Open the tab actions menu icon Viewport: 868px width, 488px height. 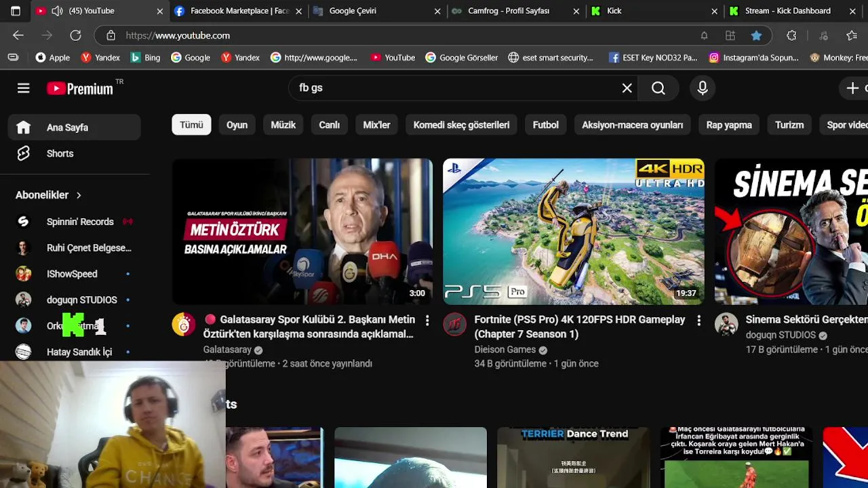click(16, 11)
